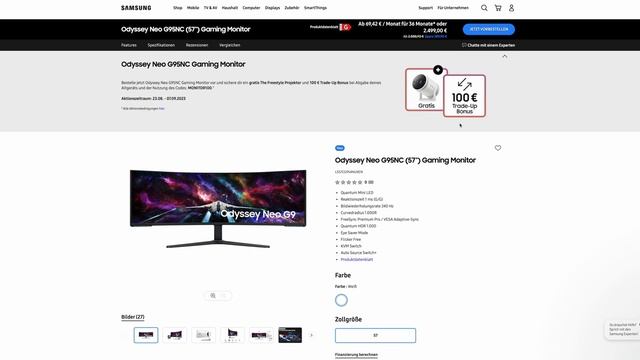The width and height of the screenshot is (640, 360).
Task: Open the shopping cart icon
Action: pos(498,8)
